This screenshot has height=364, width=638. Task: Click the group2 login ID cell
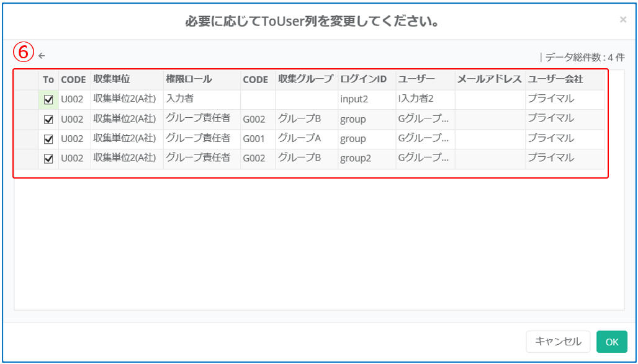coord(366,159)
